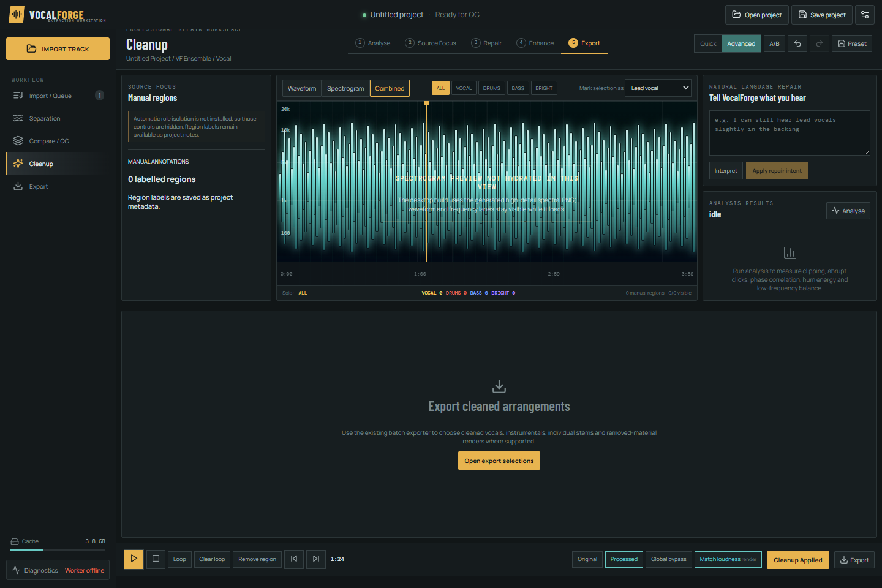Click the orange playhead marker on the spectrogram
This screenshot has width=882, height=588.
coord(427,104)
